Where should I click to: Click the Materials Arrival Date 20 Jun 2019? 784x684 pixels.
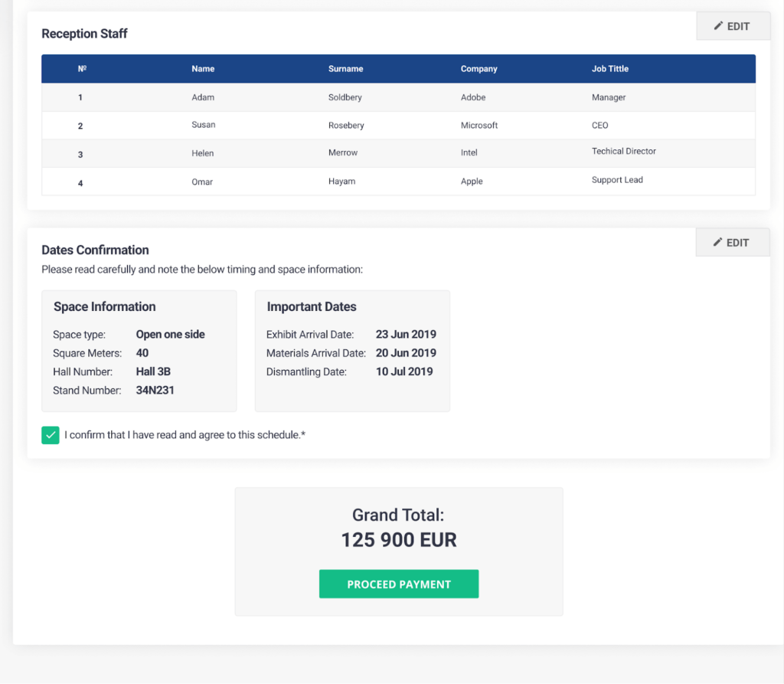click(x=406, y=353)
